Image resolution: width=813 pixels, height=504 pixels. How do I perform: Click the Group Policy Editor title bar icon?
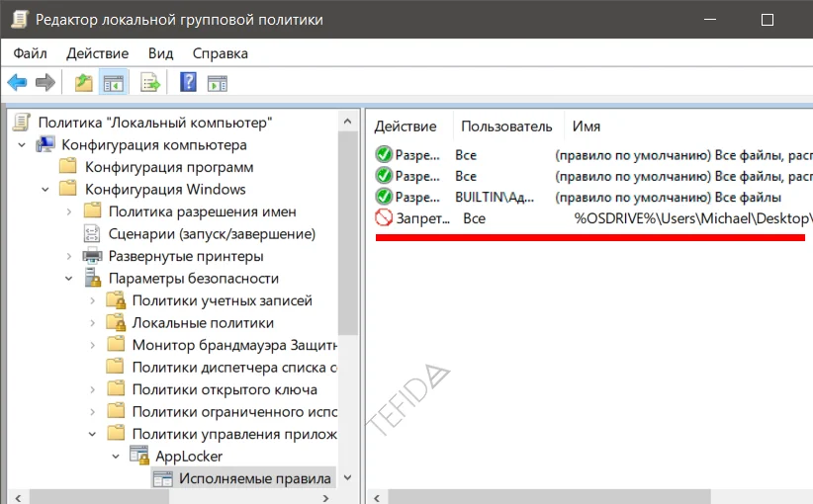[x=20, y=19]
